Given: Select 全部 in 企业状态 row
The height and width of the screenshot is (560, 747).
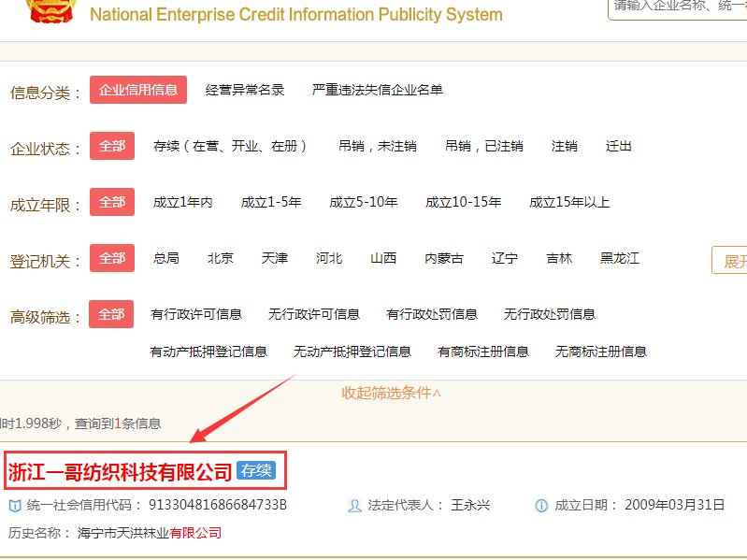Looking at the screenshot, I should pos(112,146).
